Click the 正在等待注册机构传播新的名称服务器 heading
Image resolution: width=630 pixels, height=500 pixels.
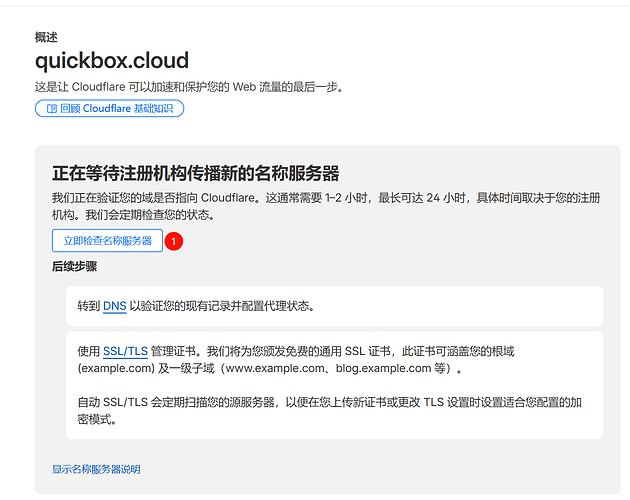196,173
